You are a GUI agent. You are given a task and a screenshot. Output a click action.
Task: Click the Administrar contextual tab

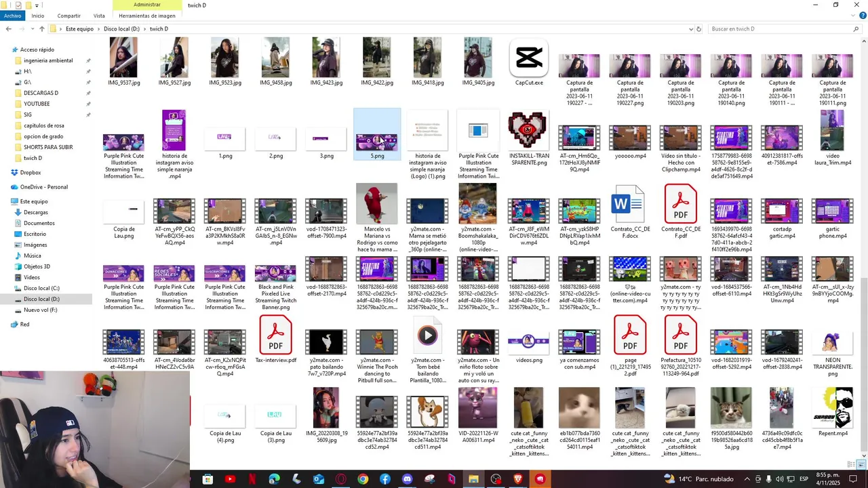[x=147, y=5]
